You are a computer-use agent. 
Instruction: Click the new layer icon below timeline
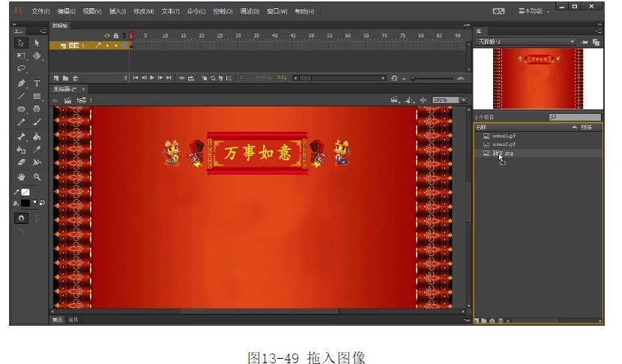coord(55,78)
